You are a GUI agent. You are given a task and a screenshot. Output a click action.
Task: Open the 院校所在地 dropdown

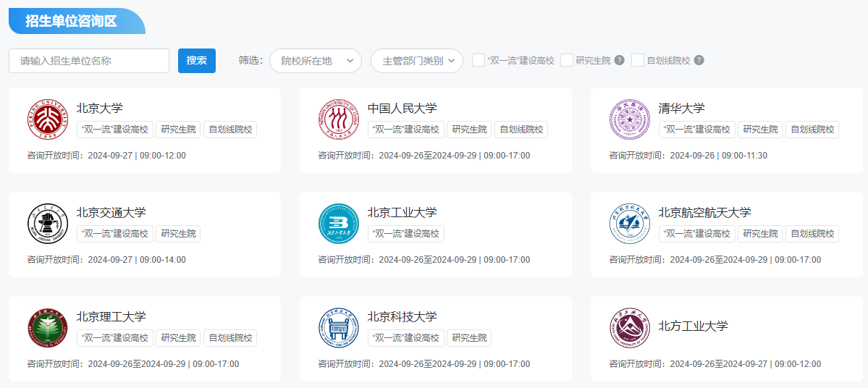[316, 61]
